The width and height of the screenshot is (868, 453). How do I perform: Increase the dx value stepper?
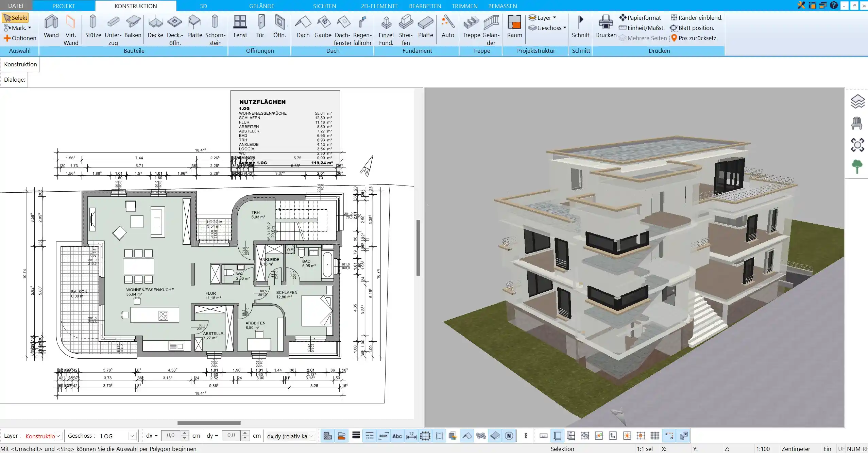tap(185, 433)
